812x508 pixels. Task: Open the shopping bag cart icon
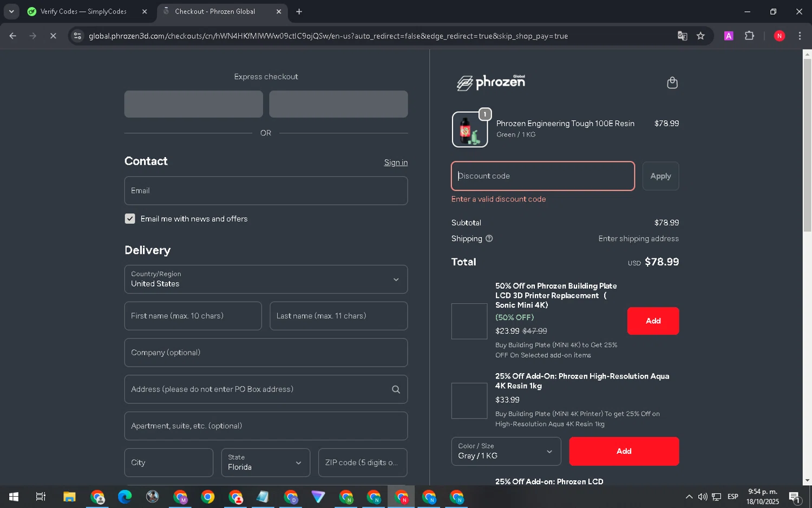(x=672, y=82)
